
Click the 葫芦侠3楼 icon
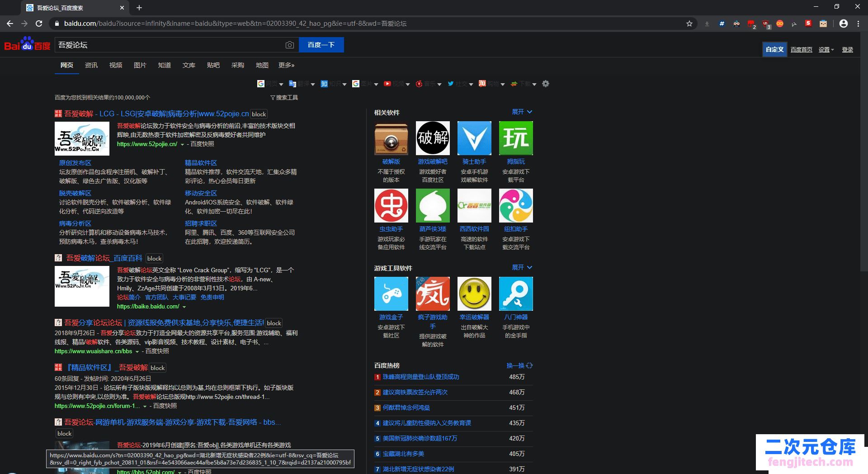tap(433, 205)
